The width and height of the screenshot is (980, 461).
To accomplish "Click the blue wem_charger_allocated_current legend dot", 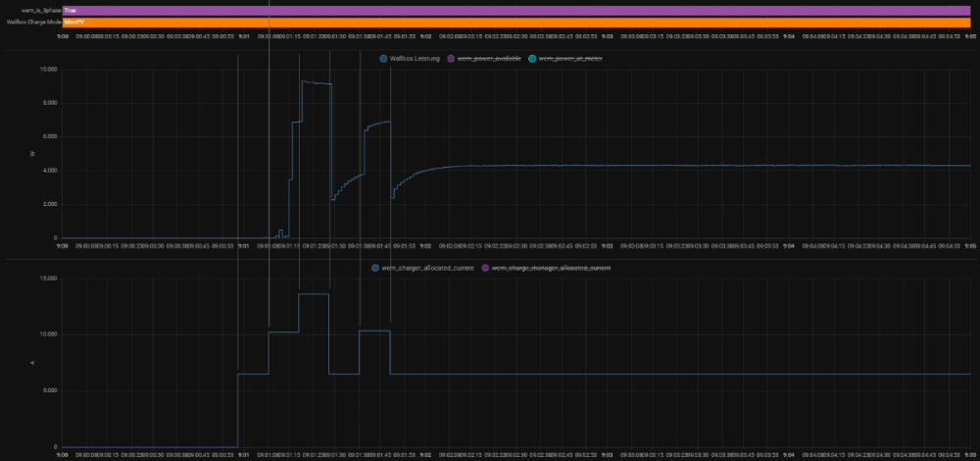I will 376,267.
